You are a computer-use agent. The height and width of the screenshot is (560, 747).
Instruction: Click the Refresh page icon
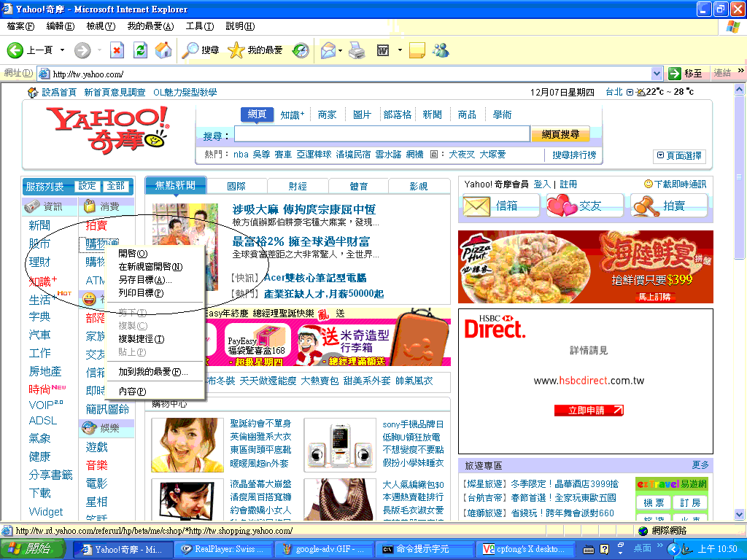(141, 50)
